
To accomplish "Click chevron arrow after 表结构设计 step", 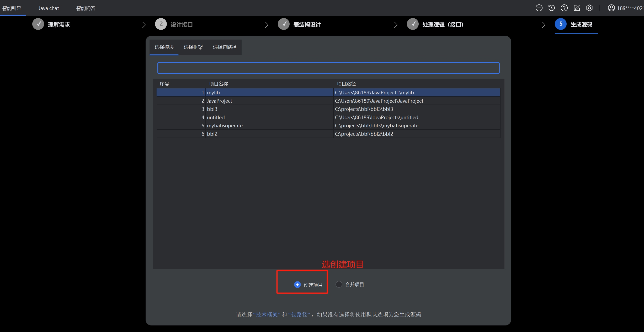I will pyautogui.click(x=396, y=25).
